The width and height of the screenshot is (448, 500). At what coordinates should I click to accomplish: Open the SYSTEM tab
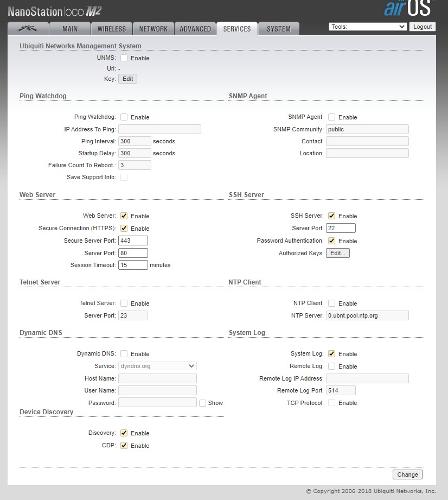(278, 29)
